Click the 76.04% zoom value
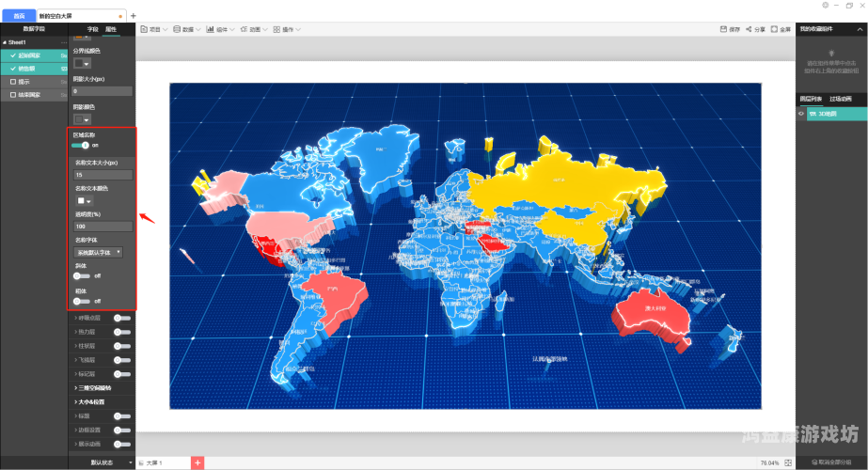This screenshot has height=470, width=868. [769, 462]
